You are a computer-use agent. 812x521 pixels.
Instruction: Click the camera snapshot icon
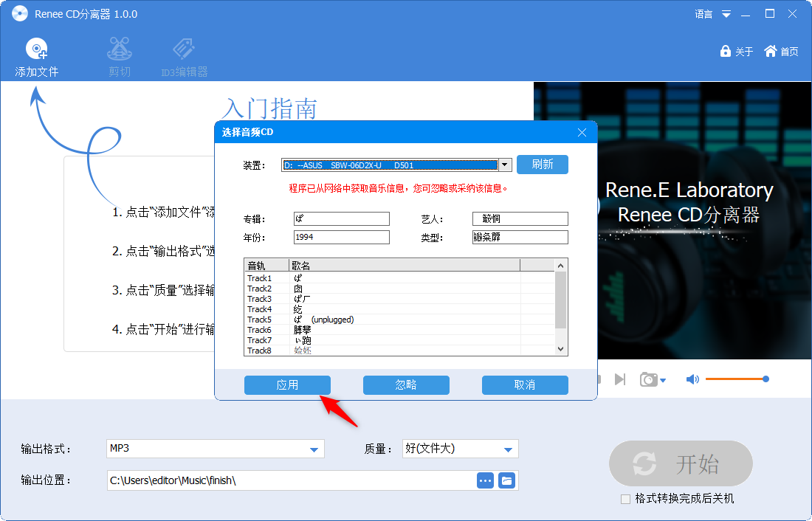click(648, 379)
